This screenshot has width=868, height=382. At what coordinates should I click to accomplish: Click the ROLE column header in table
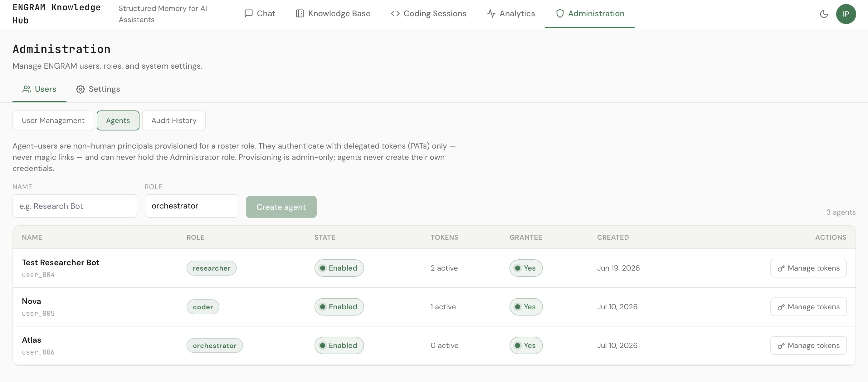point(195,238)
